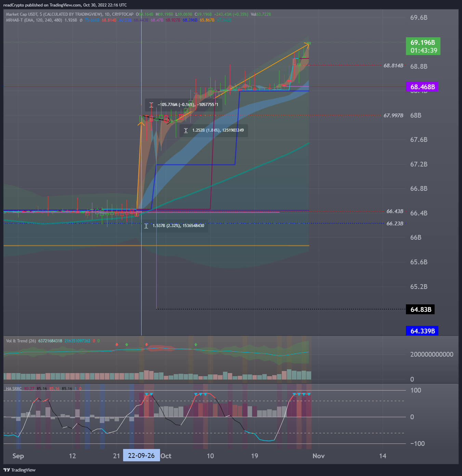
Task: Select the black 64.83B price label
Action: pos(420,309)
